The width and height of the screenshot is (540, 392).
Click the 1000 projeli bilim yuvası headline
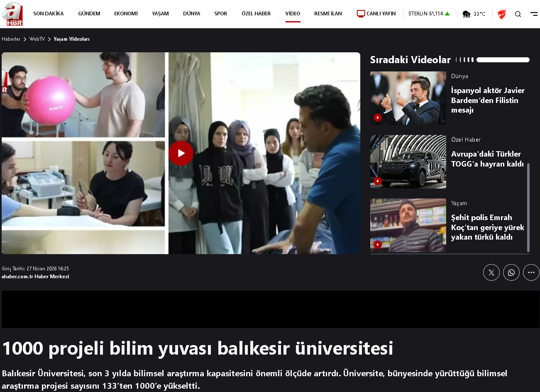pyautogui.click(x=198, y=348)
